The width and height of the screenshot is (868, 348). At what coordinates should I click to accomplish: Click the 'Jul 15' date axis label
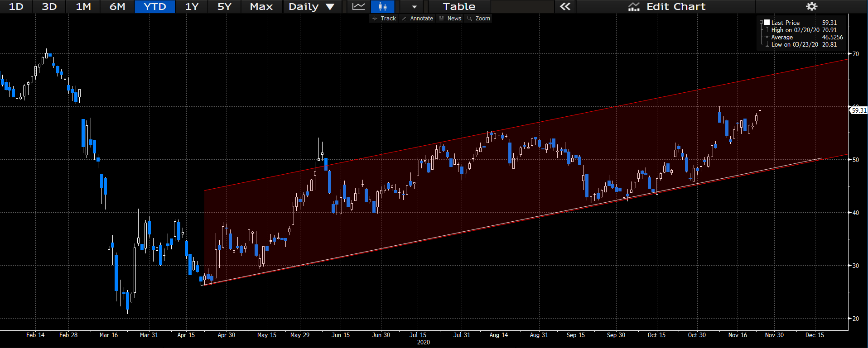418,335
